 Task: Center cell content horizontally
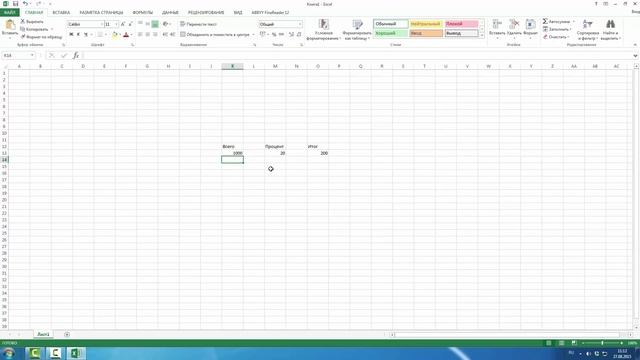pyautogui.click(x=147, y=35)
